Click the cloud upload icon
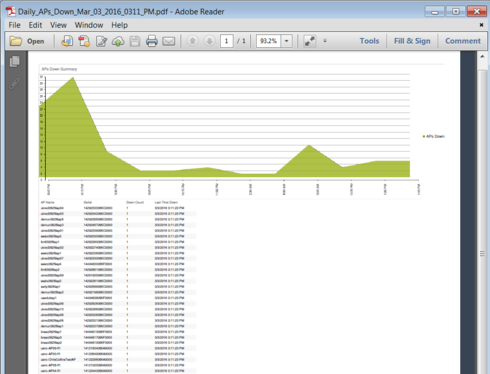This screenshot has width=490, height=374. click(118, 41)
